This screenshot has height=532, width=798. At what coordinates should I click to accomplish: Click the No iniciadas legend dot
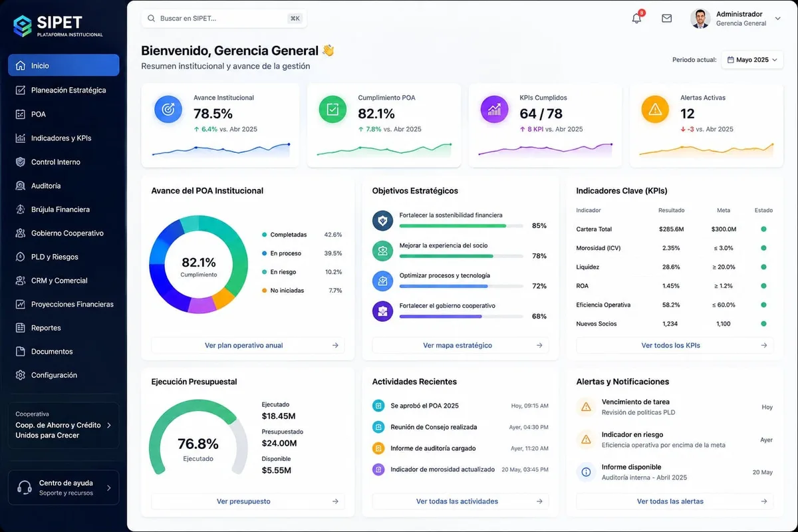point(265,291)
